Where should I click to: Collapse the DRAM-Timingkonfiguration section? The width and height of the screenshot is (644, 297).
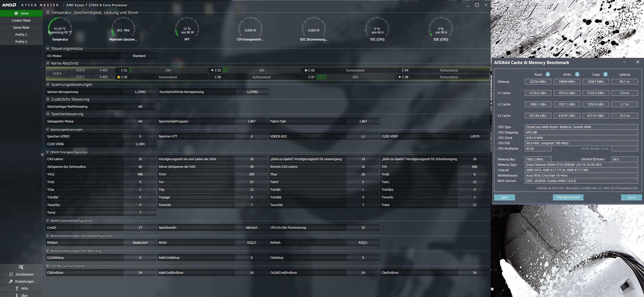48,152
